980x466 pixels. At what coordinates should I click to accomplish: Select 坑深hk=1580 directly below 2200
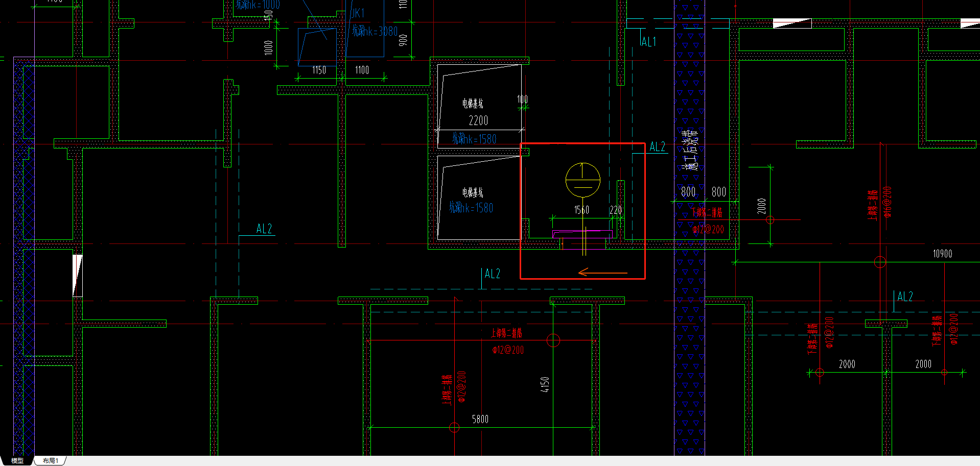click(x=474, y=138)
